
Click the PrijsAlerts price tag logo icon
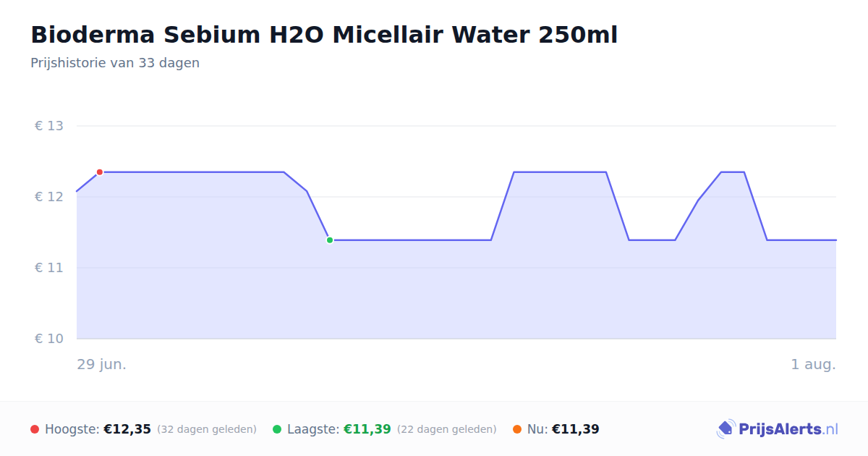[x=726, y=429]
